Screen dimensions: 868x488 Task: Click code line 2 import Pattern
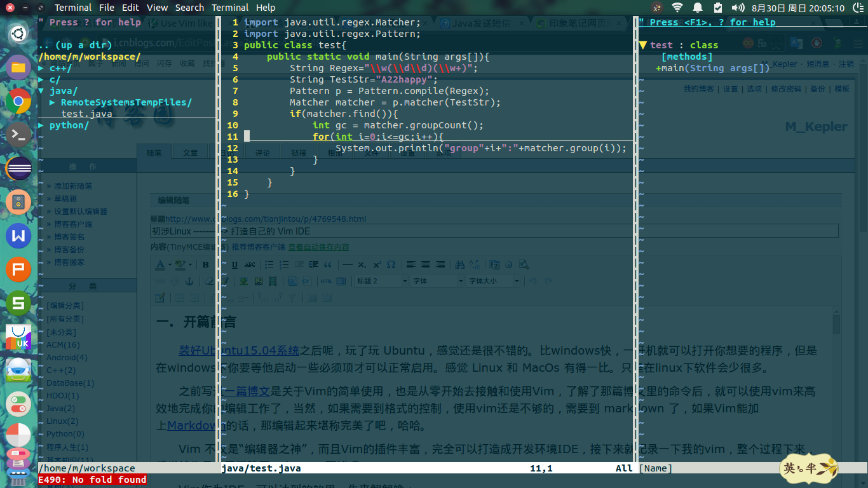tap(332, 34)
